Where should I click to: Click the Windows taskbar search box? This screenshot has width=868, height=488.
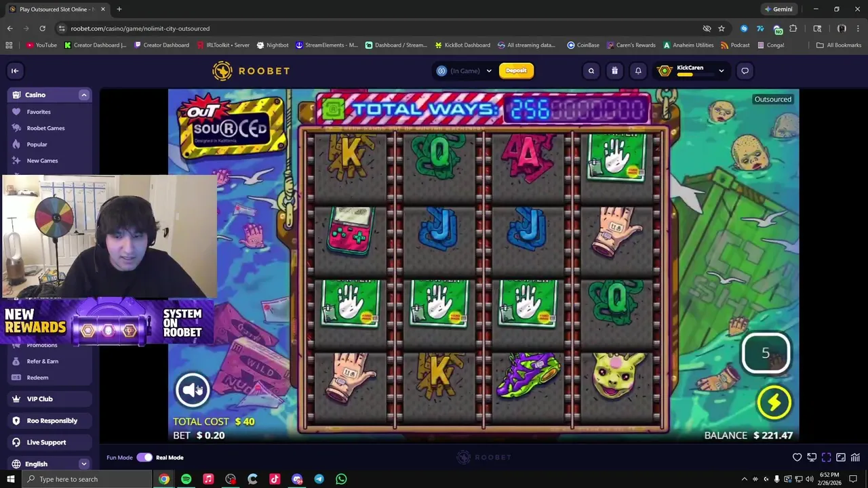(x=86, y=479)
